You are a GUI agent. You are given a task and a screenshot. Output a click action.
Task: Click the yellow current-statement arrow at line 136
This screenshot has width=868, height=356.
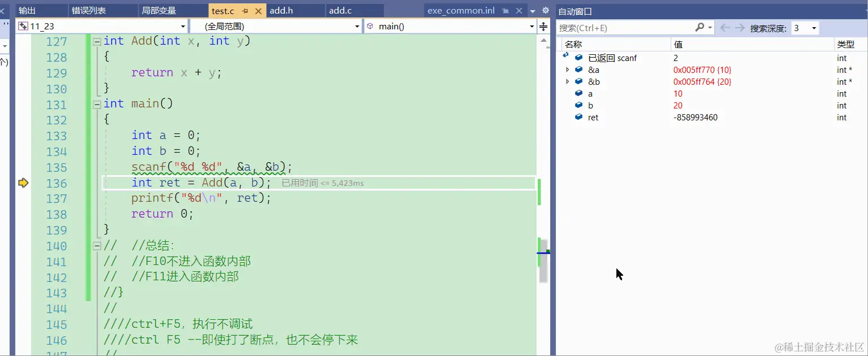pos(23,183)
